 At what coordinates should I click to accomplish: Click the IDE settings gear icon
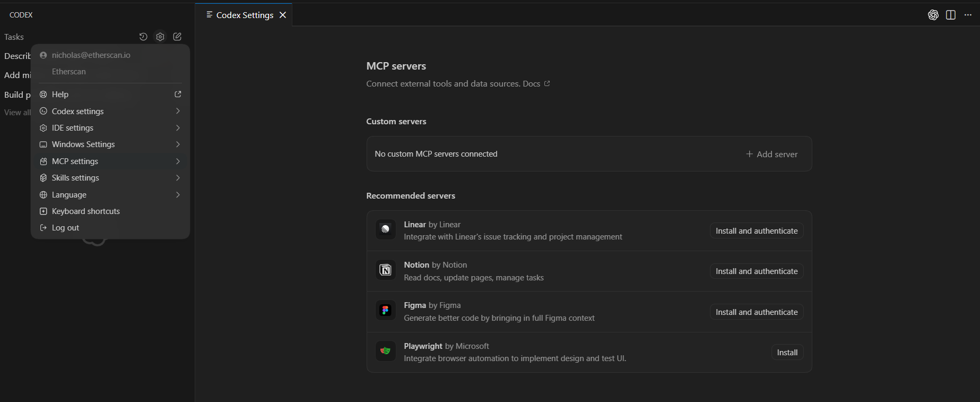pos(44,128)
